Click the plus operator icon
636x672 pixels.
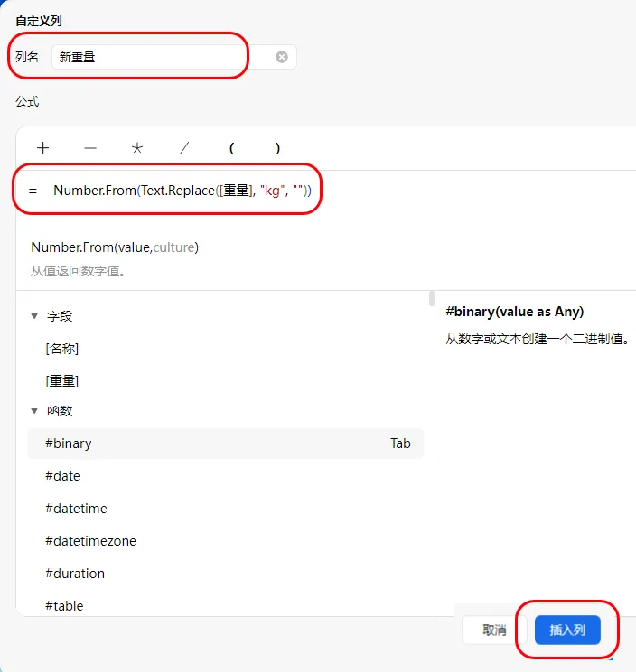(x=42, y=148)
